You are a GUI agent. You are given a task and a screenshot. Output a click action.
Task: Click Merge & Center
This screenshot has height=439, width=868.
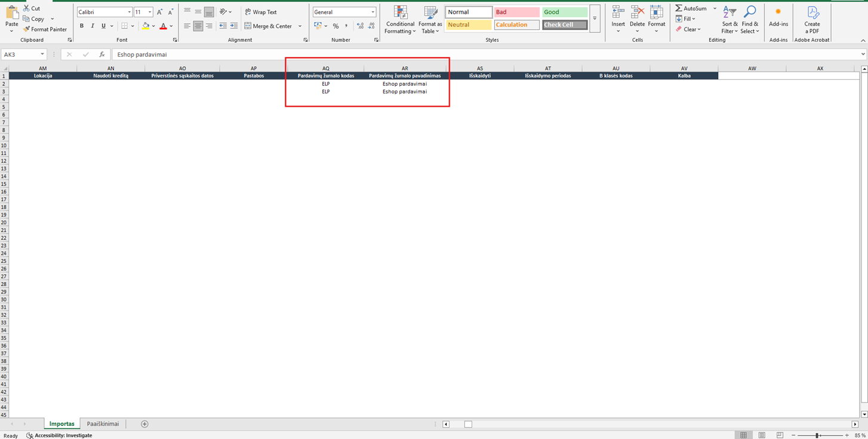point(268,26)
